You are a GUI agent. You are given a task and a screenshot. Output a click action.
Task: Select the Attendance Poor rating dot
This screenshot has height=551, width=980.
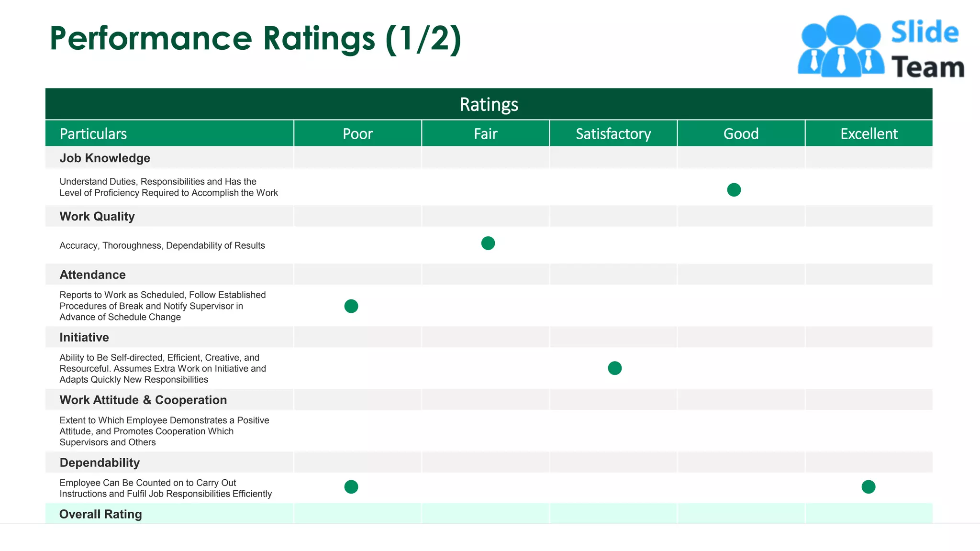(351, 306)
